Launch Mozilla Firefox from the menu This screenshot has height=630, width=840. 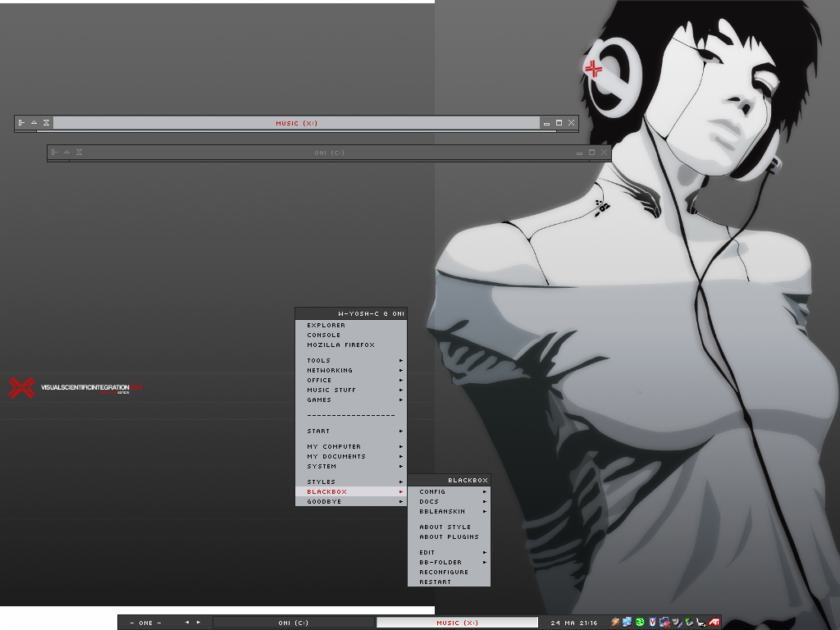click(x=351, y=345)
